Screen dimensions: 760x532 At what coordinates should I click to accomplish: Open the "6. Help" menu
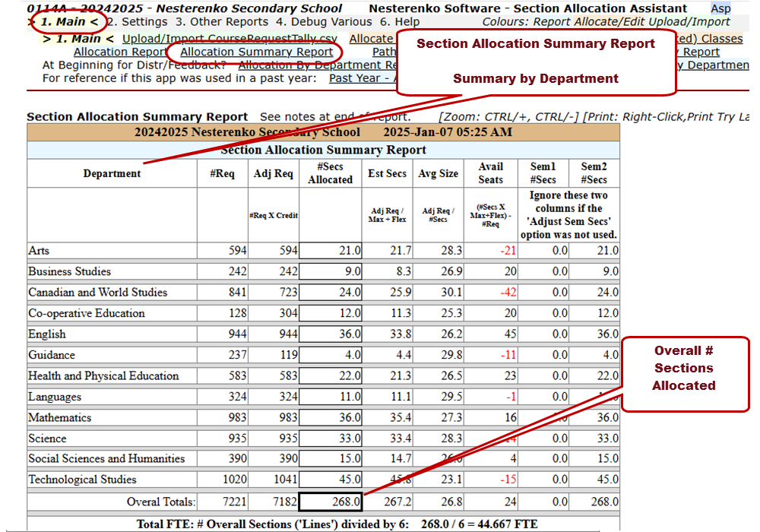(399, 22)
